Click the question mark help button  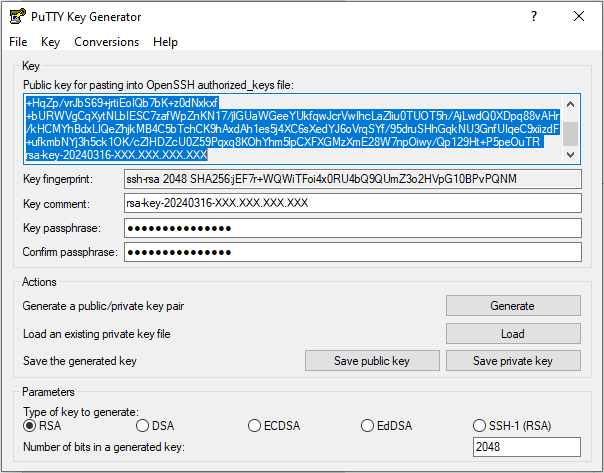(534, 16)
